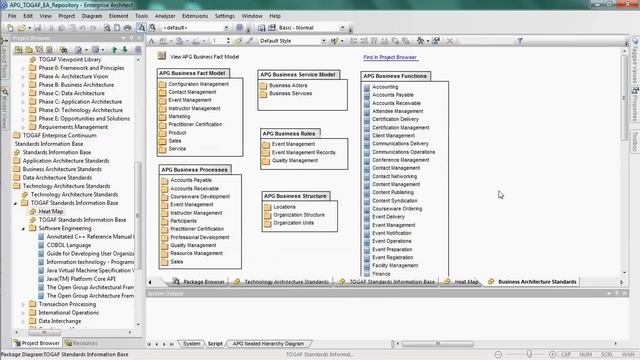Image resolution: width=640 pixels, height=360 pixels.
Task: Click the zoom in plus icon in status bar
Action: (552, 354)
